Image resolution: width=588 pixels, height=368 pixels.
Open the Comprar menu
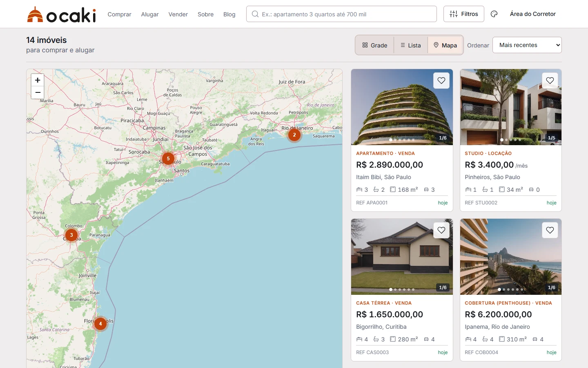(119, 14)
